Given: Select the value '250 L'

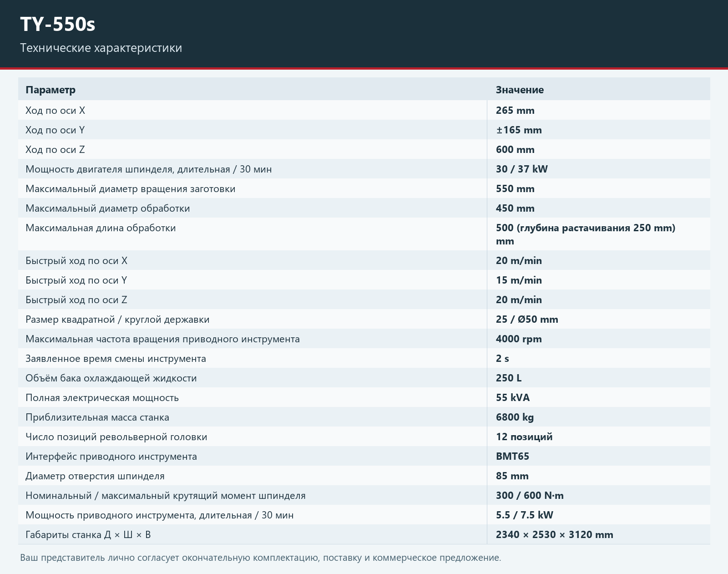Looking at the screenshot, I should click(509, 378).
